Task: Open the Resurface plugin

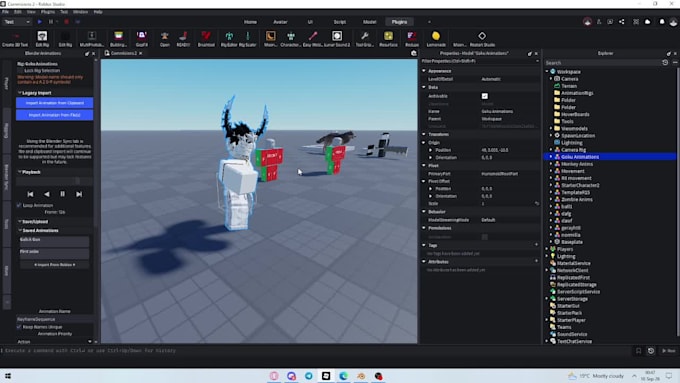Action: (388, 38)
